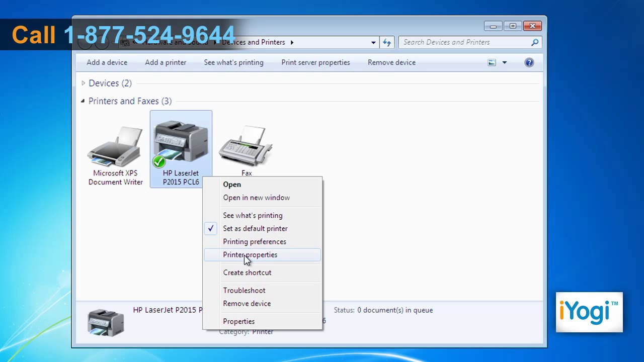
Task: Open the address bar history dropdown
Action: (x=373, y=42)
